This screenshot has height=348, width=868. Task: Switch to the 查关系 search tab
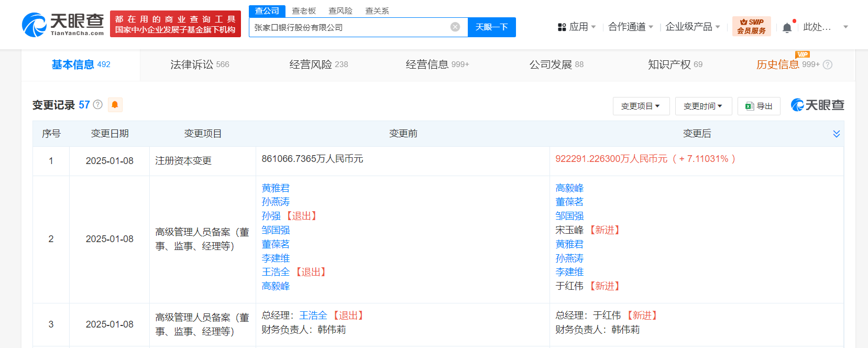tap(377, 10)
